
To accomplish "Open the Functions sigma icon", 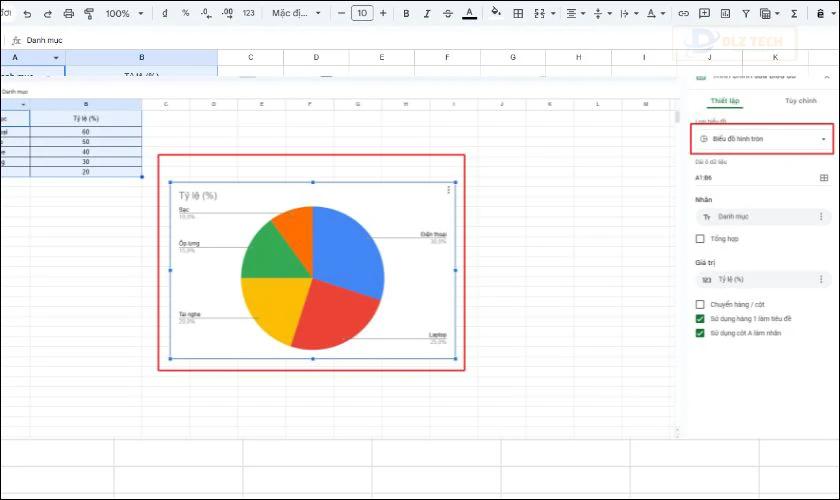I will click(x=794, y=13).
